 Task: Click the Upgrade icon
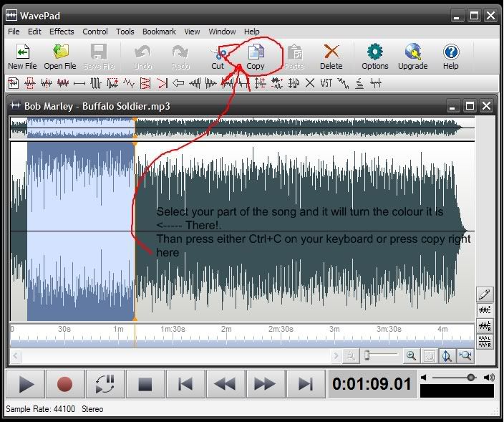coord(413,52)
